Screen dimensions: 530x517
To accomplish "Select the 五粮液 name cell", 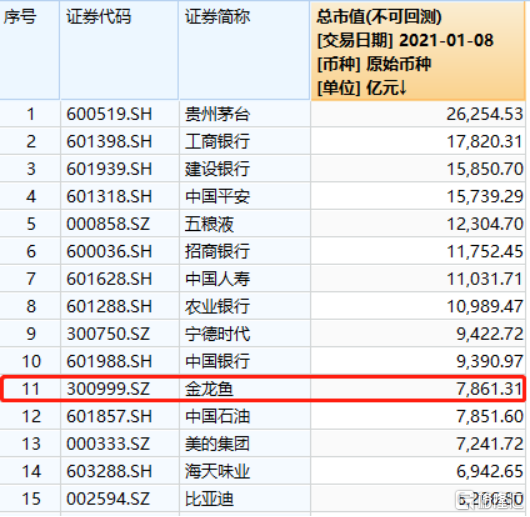I will [x=245, y=224].
